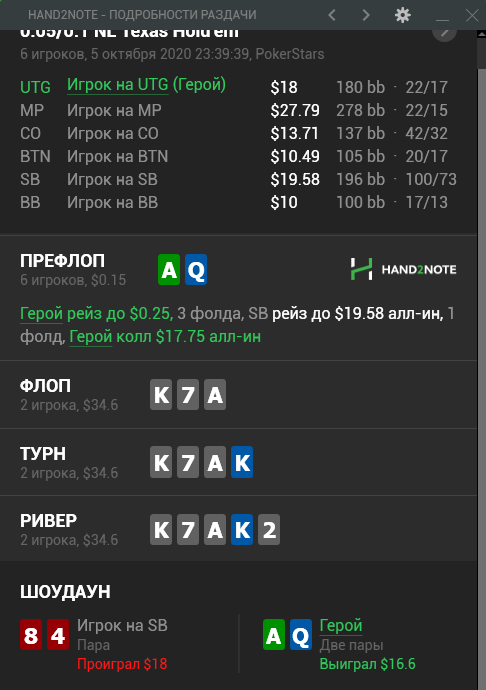Click the Hand2Note logo

point(403,269)
